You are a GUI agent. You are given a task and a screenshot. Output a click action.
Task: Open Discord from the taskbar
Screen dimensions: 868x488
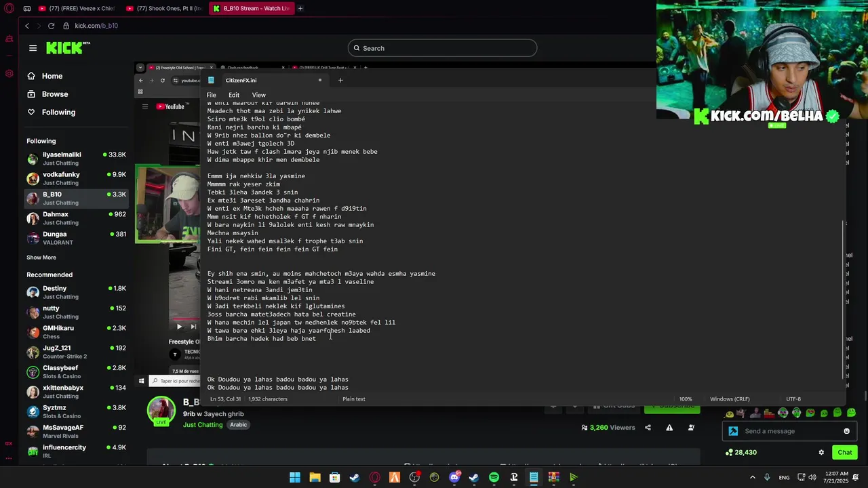point(454,477)
